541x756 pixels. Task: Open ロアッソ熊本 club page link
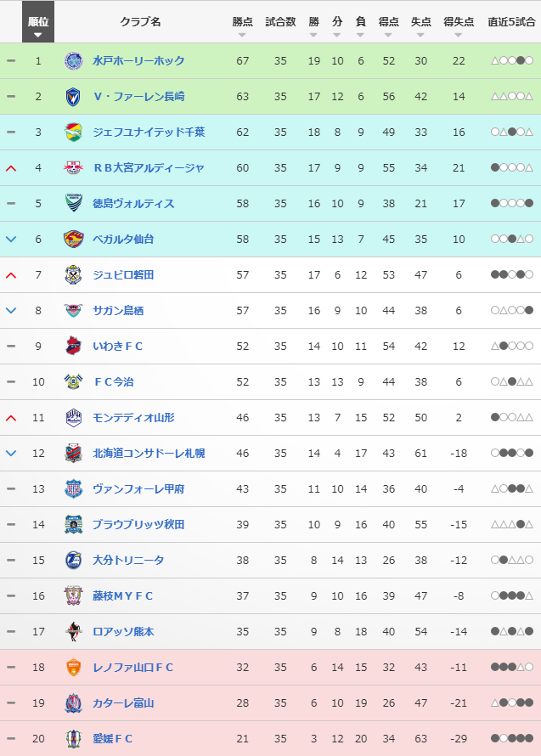pos(123,632)
